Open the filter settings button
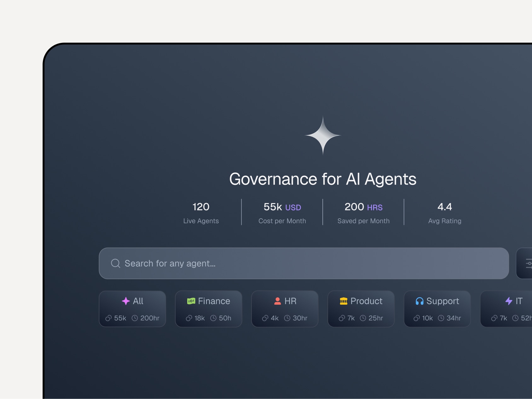Viewport: 532px width, 399px height. coord(524,263)
